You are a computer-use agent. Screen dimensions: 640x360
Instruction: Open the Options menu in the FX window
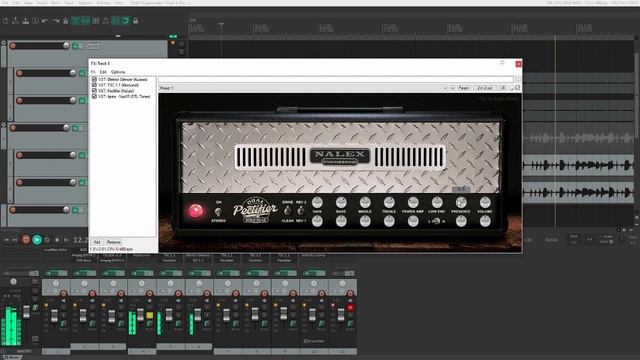tap(118, 72)
